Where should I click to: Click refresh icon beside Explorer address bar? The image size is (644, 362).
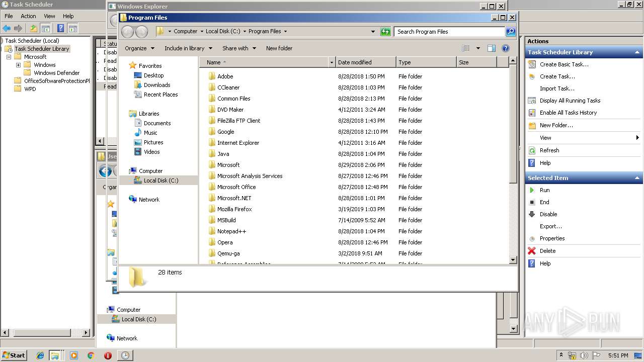point(385,31)
